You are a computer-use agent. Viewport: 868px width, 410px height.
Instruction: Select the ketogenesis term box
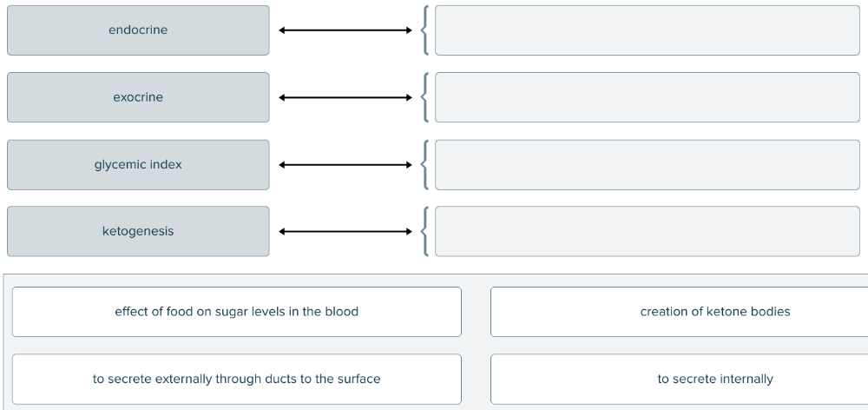(138, 231)
